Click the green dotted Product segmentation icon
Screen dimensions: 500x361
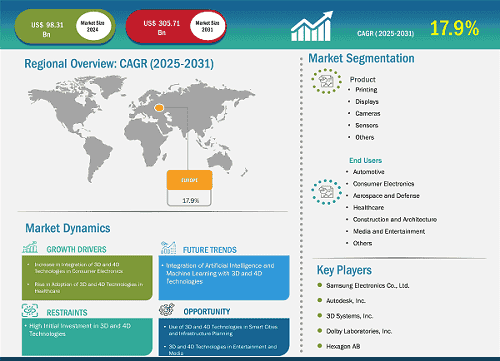pyautogui.click(x=326, y=81)
